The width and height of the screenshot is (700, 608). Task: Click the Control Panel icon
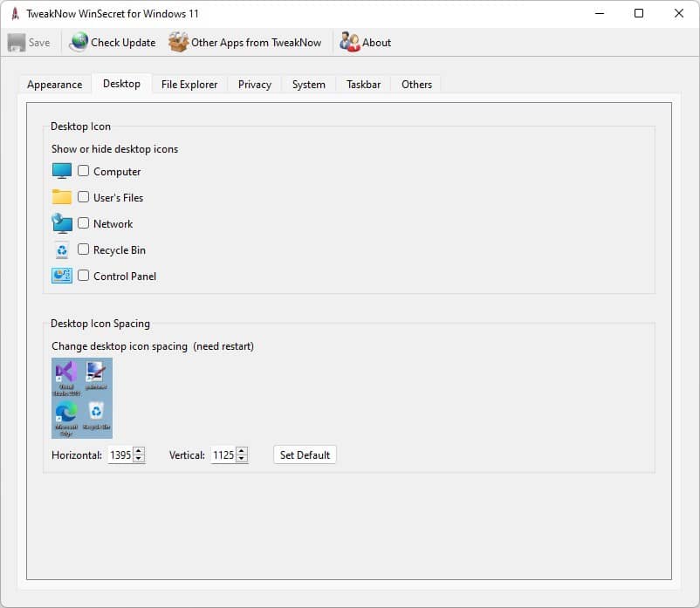[x=62, y=276]
